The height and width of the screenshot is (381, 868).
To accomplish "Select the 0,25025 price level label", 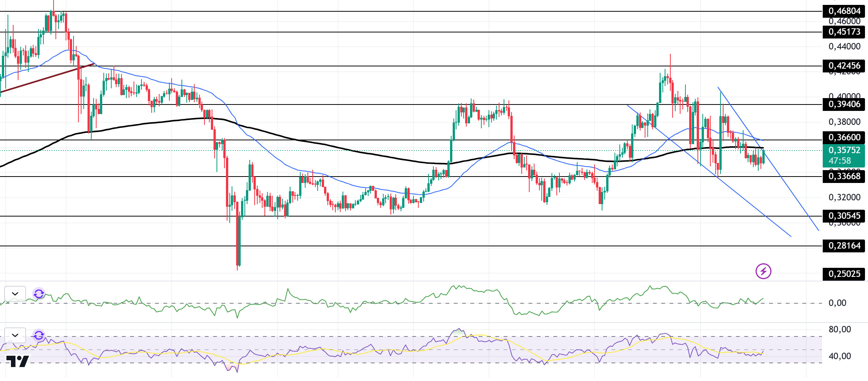I will pos(844,274).
